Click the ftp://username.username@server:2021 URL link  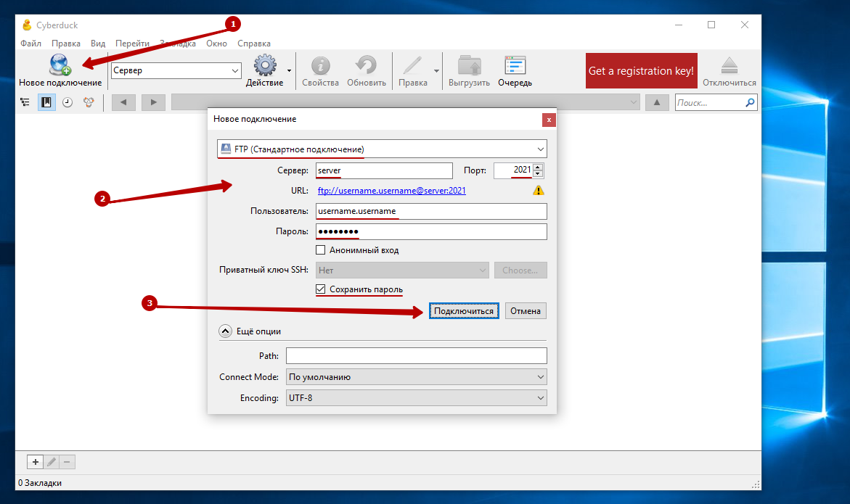392,191
